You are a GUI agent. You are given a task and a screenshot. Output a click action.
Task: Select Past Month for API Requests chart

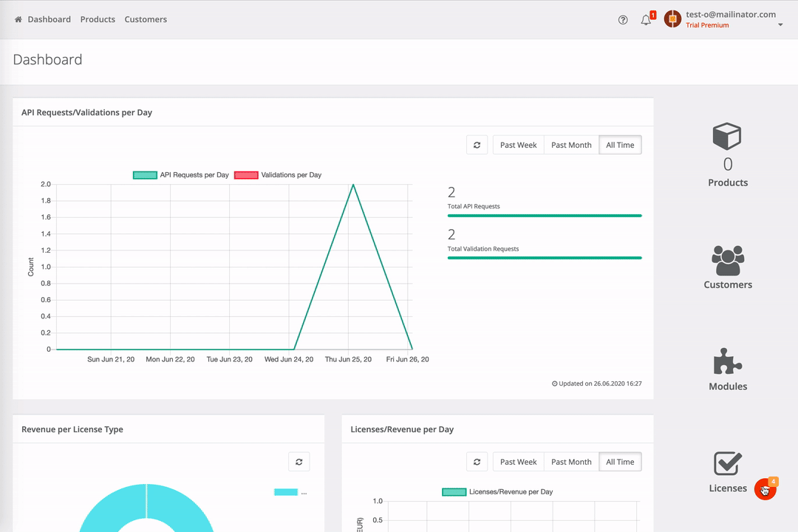(x=571, y=145)
